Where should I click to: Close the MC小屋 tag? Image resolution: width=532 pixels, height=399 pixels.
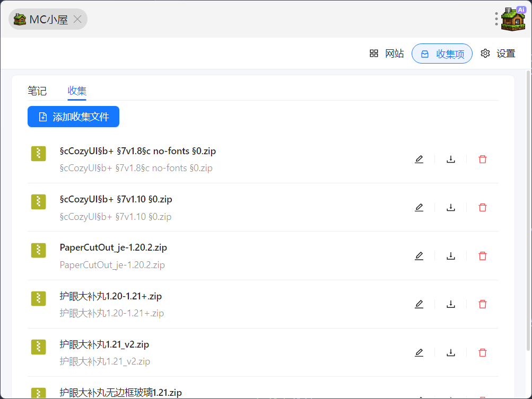coord(77,20)
